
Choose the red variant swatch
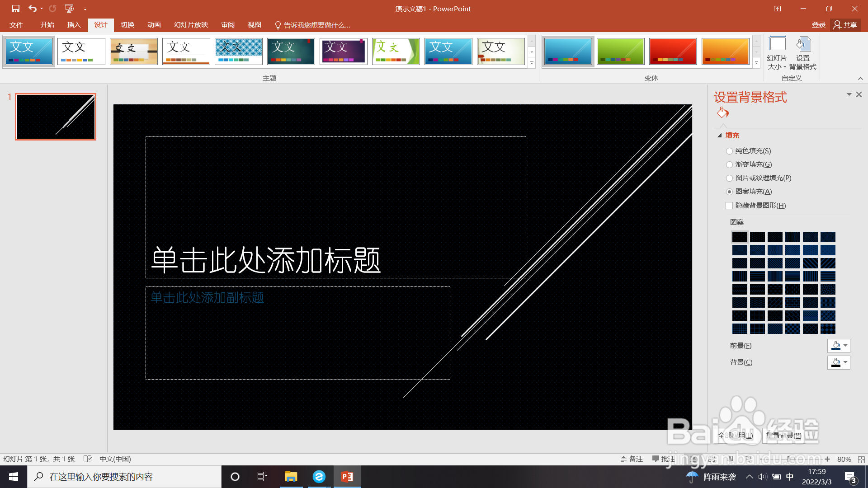click(x=673, y=52)
